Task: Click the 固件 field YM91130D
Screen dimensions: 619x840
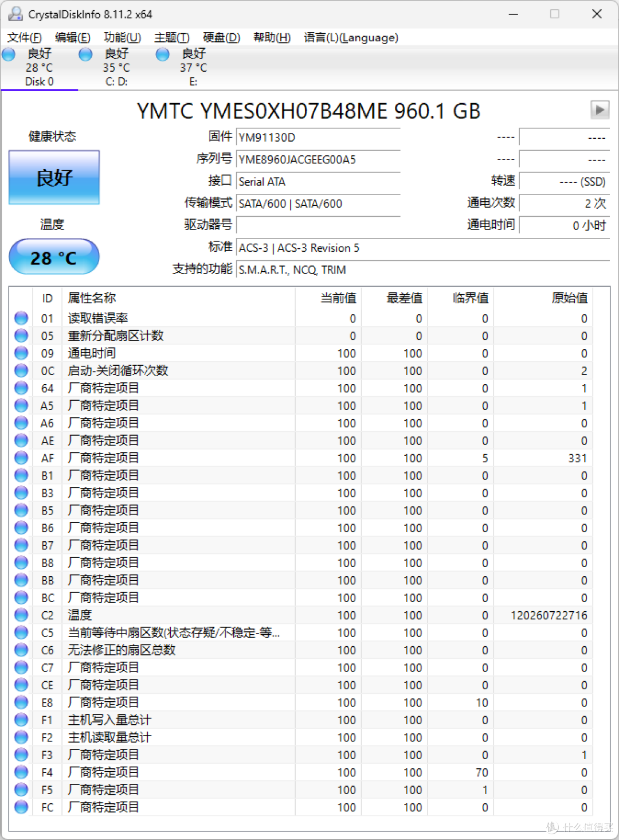Action: click(318, 138)
